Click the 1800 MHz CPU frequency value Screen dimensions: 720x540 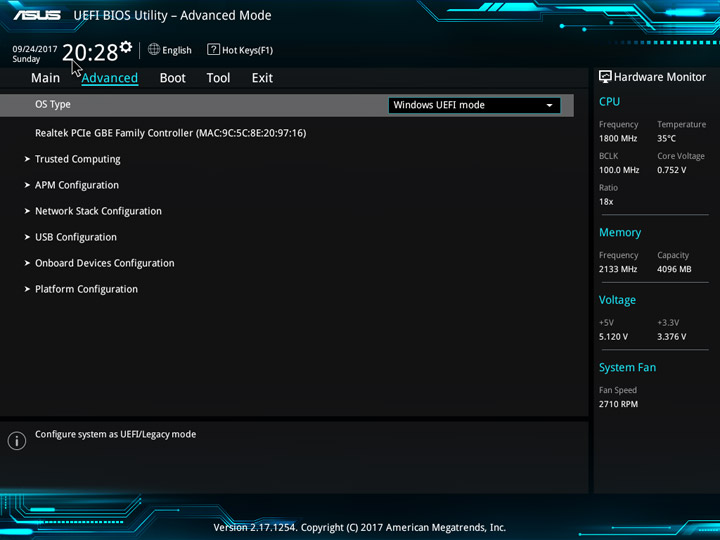[618, 138]
